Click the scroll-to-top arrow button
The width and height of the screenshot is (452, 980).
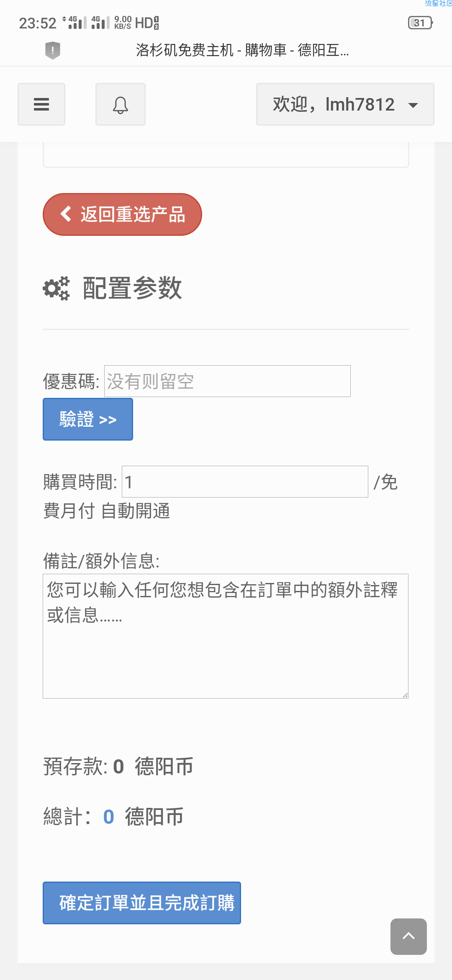click(408, 936)
